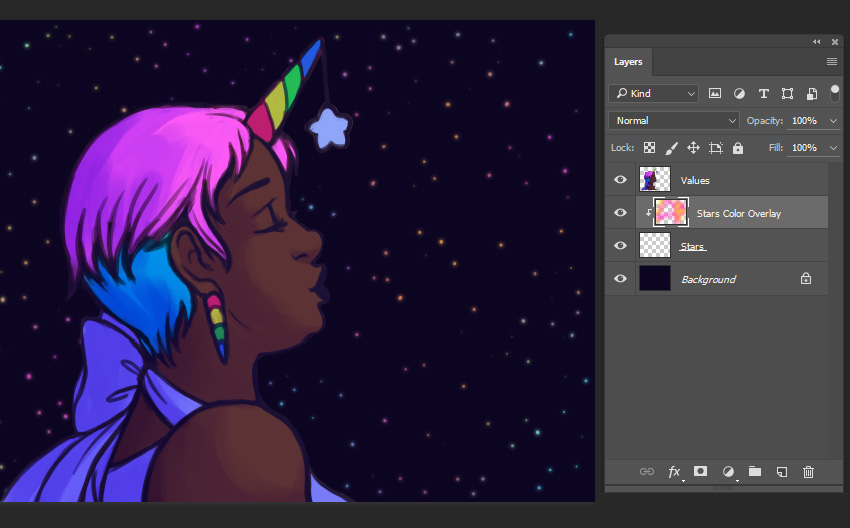Filter layers by smart object icon
Image resolution: width=850 pixels, height=528 pixels.
(x=812, y=93)
